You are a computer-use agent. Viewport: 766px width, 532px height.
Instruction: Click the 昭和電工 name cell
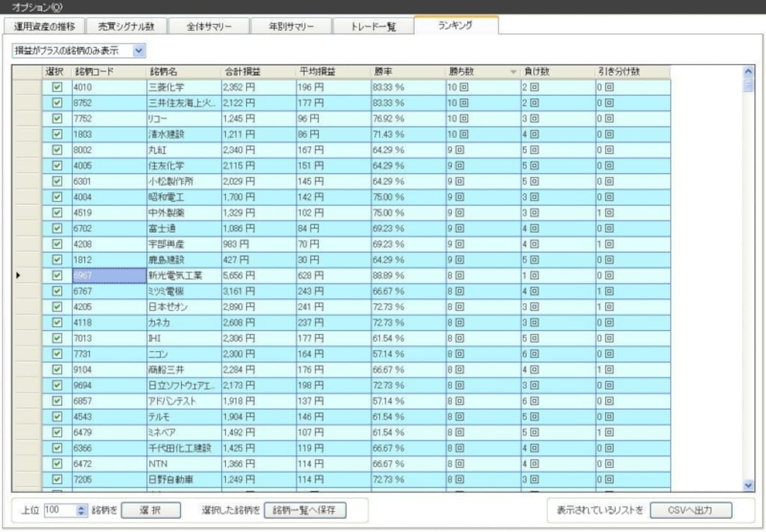[x=184, y=196]
